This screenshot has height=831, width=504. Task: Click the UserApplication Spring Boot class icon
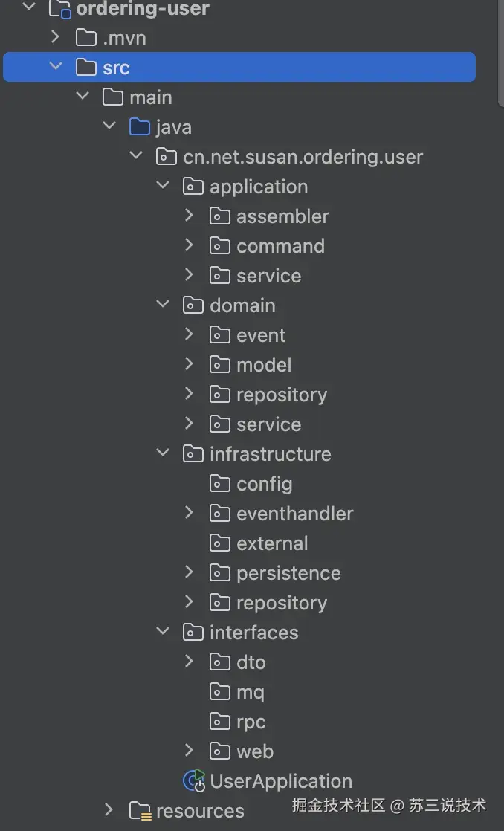point(194,781)
